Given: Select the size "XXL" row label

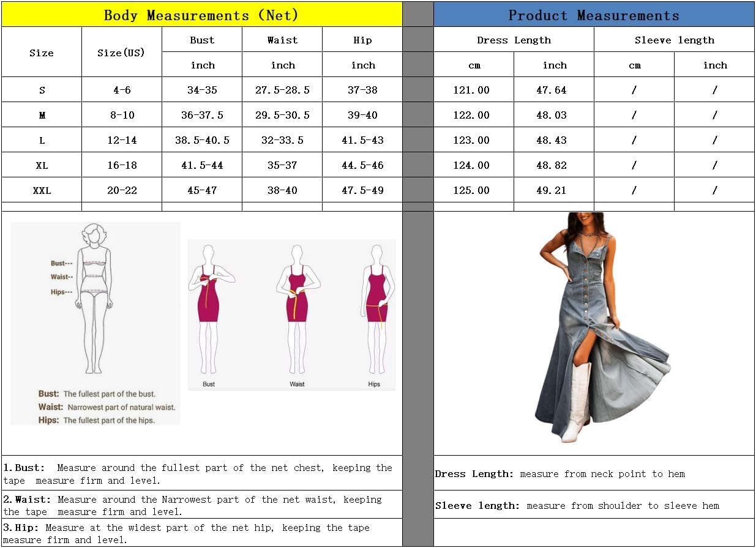Looking at the screenshot, I should pos(42,190).
